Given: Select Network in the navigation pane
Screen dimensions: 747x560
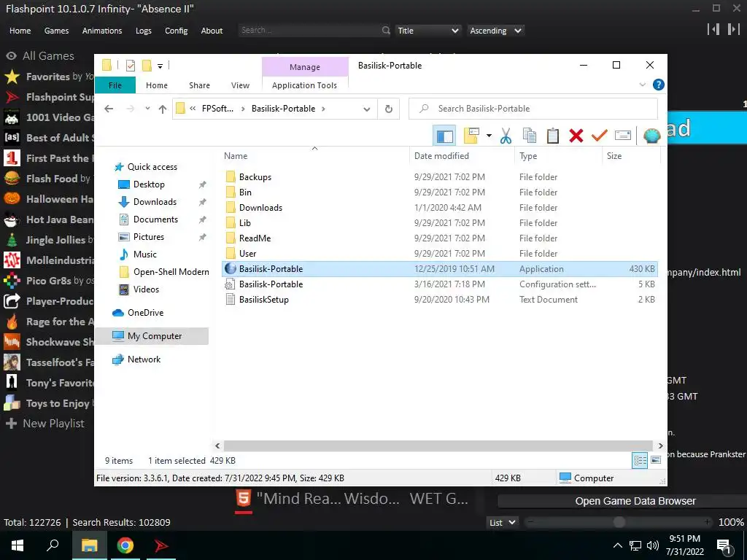Looking at the screenshot, I should pyautogui.click(x=144, y=359).
